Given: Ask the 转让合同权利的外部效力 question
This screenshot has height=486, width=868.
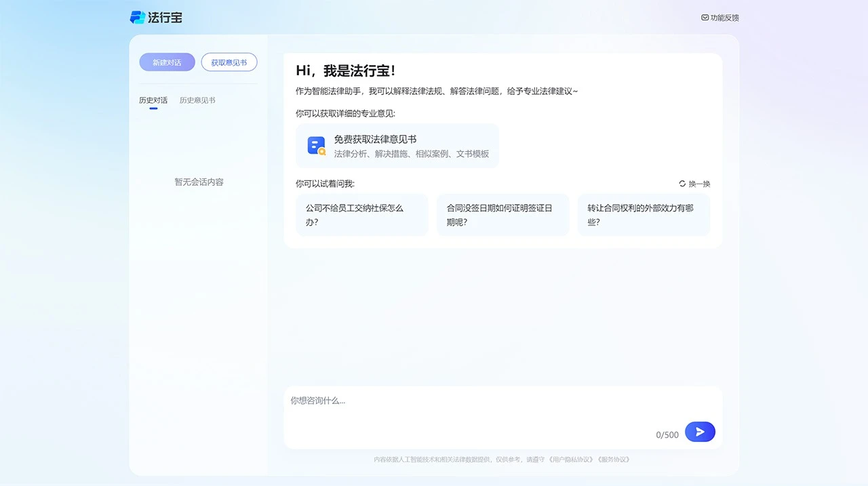Looking at the screenshot, I should click(644, 215).
